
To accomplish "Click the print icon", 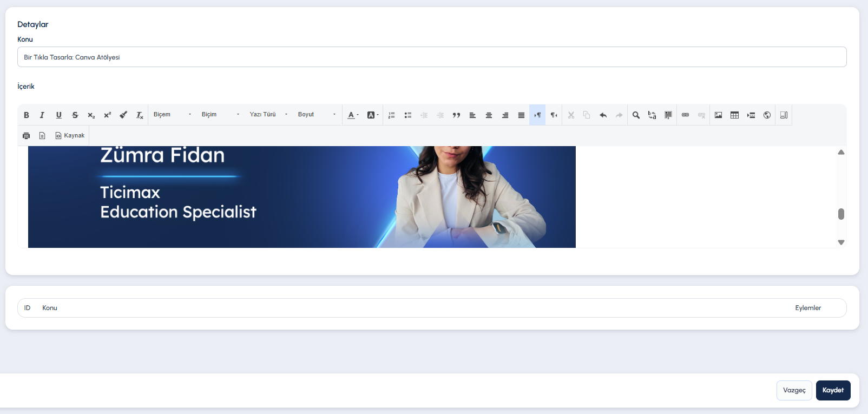I will click(x=26, y=135).
